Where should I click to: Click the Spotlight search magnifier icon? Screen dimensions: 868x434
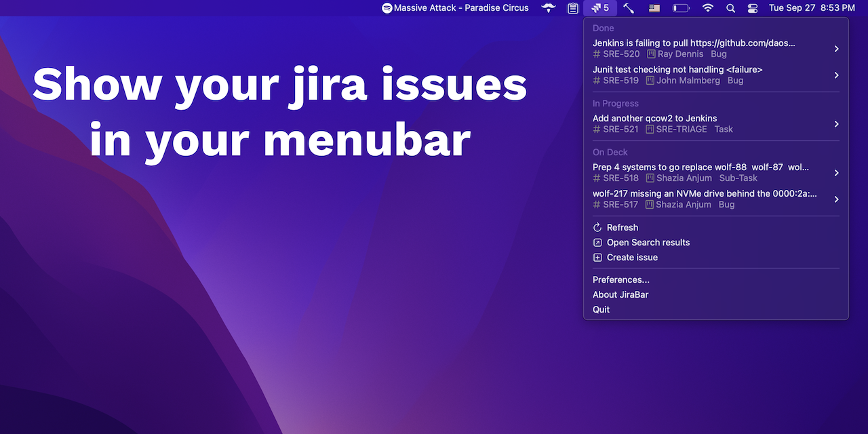[730, 7]
